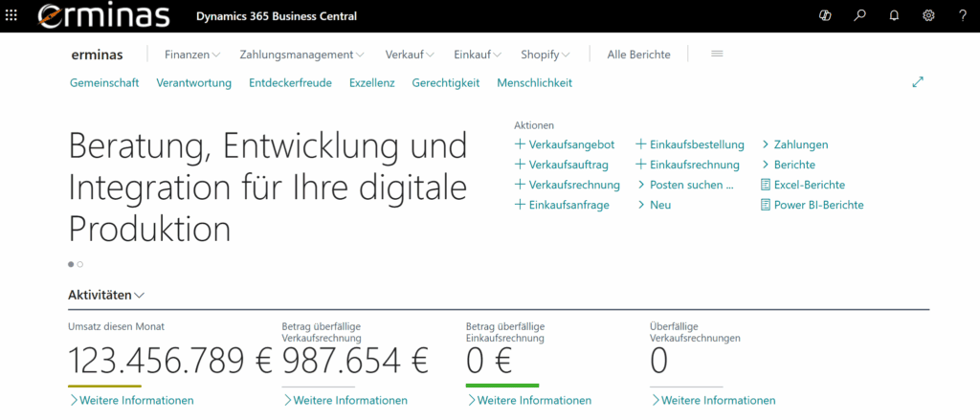Weitere Informationen under Überfällige Verkaufsrechnungen count

pyautogui.click(x=713, y=400)
